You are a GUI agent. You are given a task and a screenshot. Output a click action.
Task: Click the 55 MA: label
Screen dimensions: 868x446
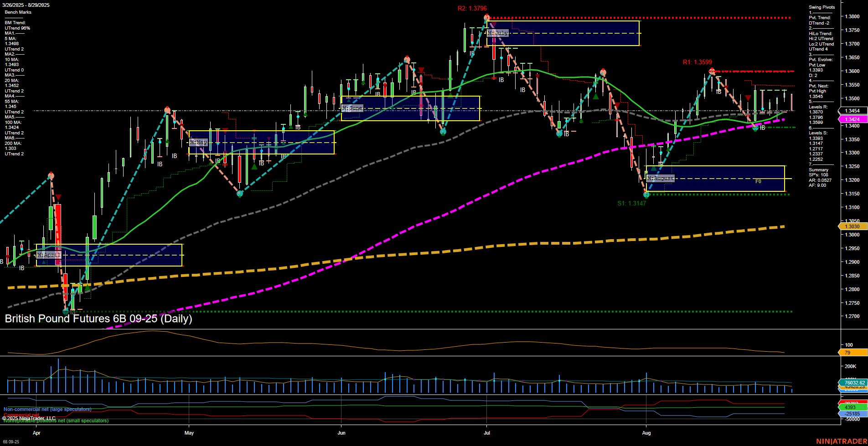(12, 102)
